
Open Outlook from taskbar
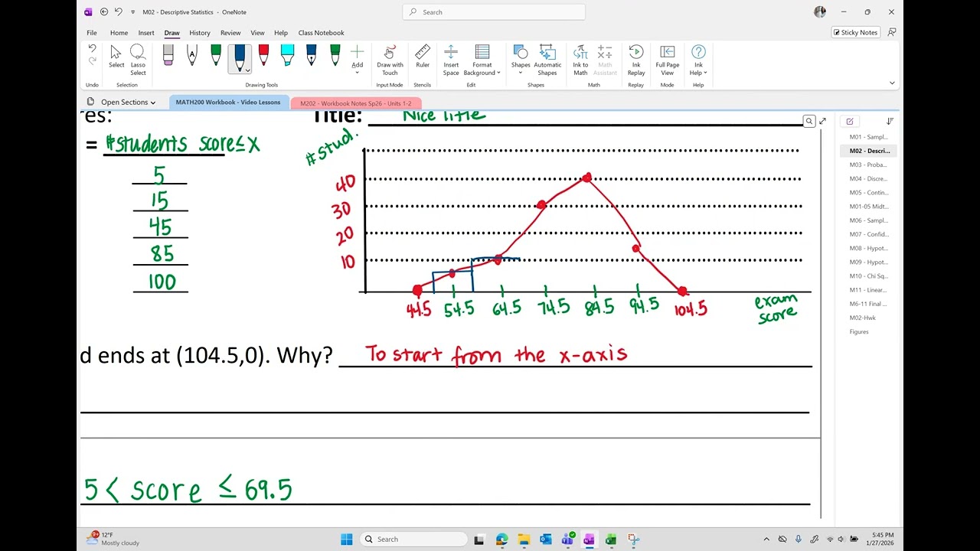point(546,540)
